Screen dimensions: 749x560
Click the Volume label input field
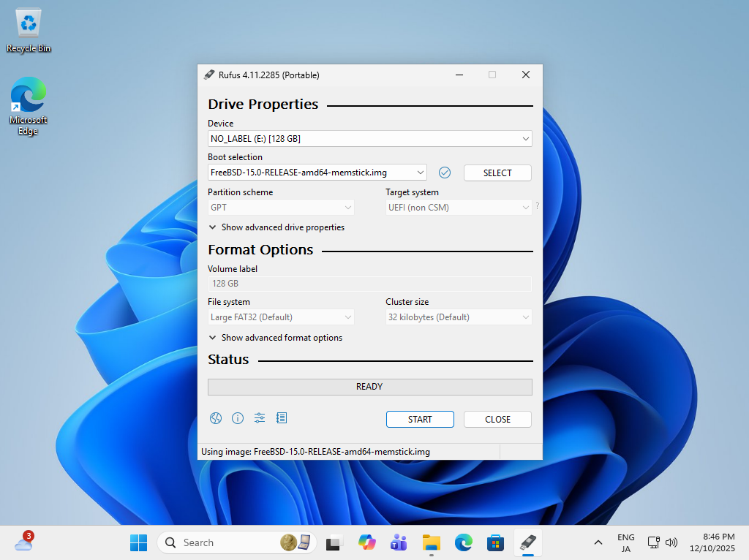tap(369, 284)
